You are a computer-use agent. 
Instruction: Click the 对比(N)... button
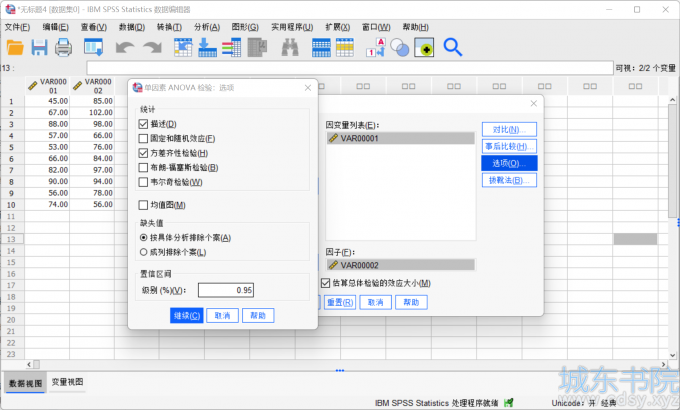point(509,129)
